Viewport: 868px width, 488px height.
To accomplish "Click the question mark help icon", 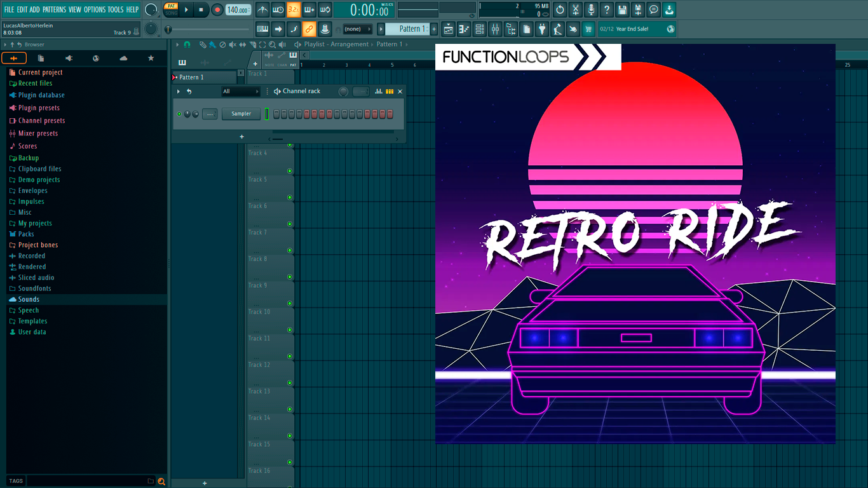I will click(607, 10).
